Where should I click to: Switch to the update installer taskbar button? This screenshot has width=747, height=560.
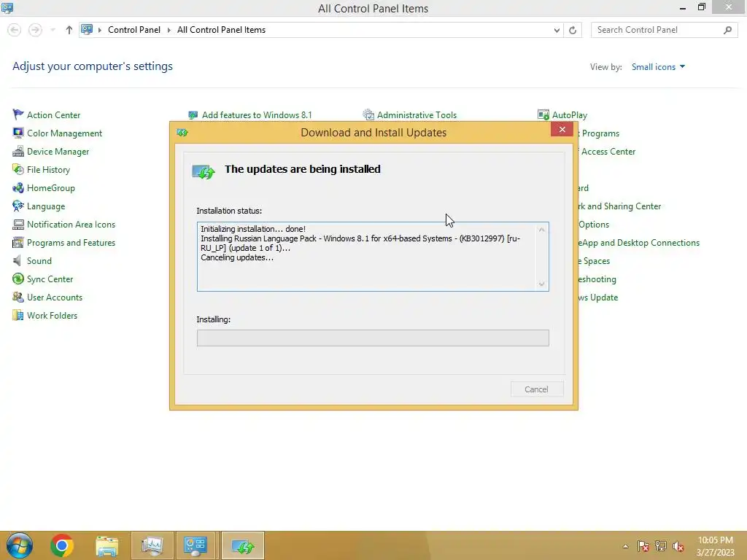click(x=243, y=545)
